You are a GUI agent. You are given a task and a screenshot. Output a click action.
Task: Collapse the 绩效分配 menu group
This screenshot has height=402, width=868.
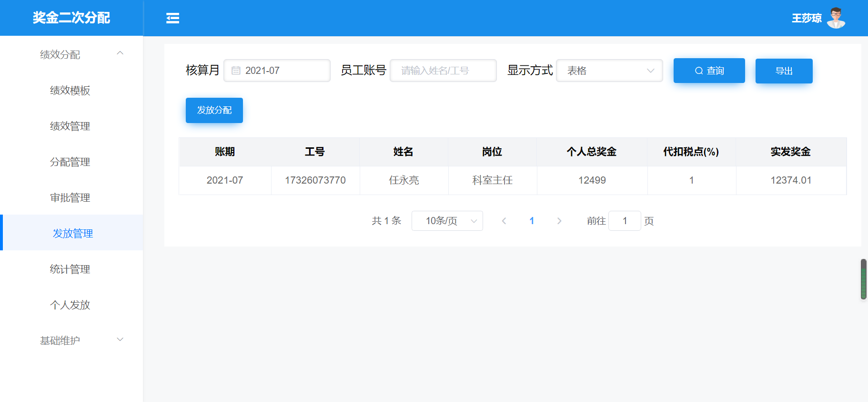[71, 54]
